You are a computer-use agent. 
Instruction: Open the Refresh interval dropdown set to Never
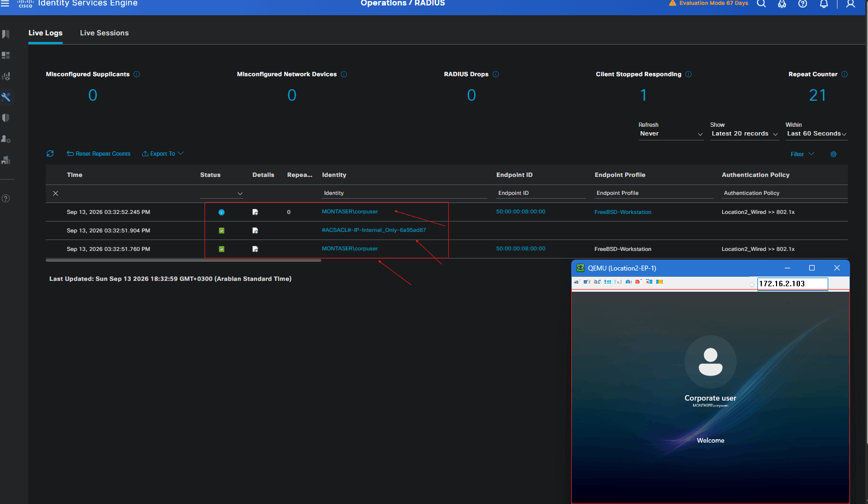pyautogui.click(x=671, y=134)
